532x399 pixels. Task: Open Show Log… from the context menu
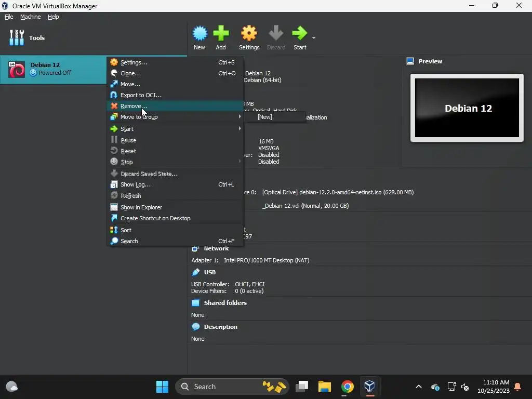tap(176, 184)
